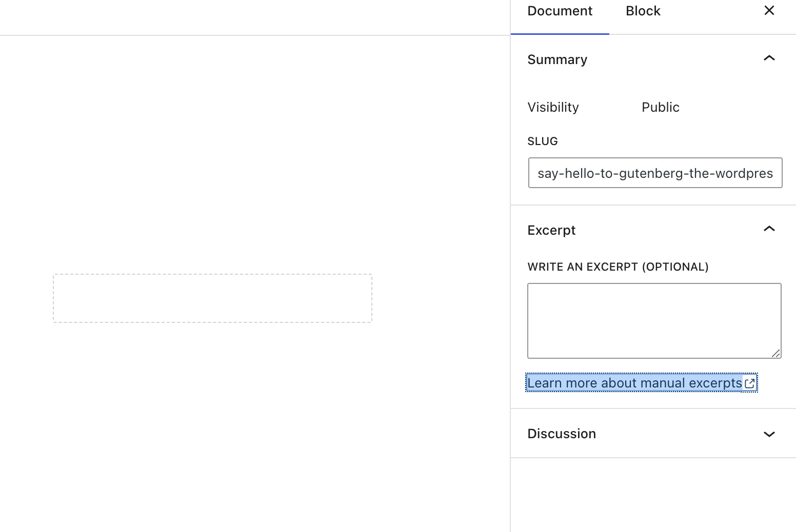Select the Discussion section heading
This screenshot has width=796, height=532.
562,434
